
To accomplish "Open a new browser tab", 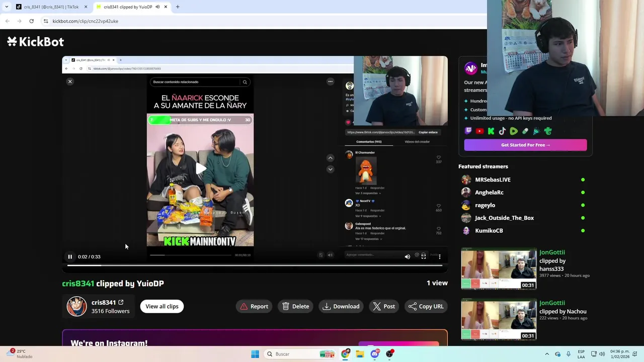I will 178,7.
